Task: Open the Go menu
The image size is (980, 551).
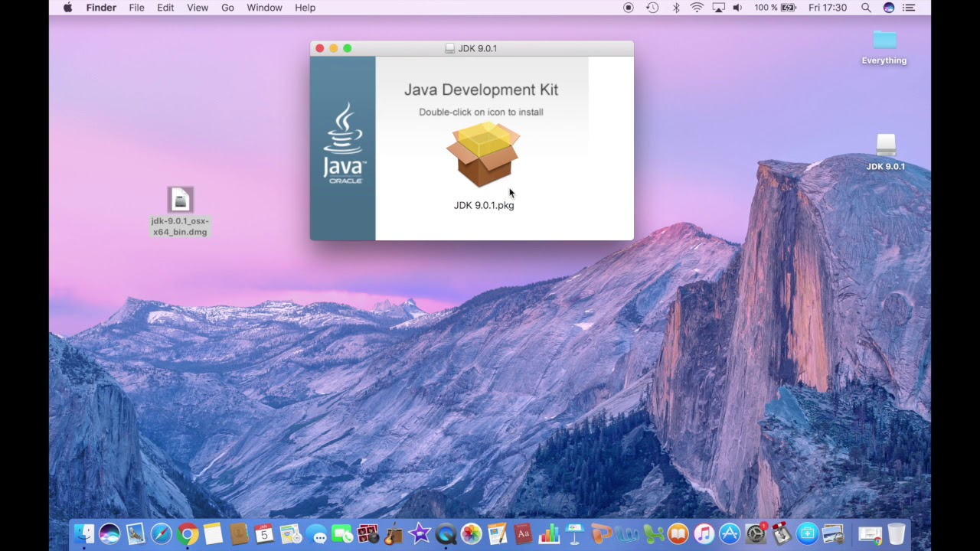Action: tap(227, 8)
